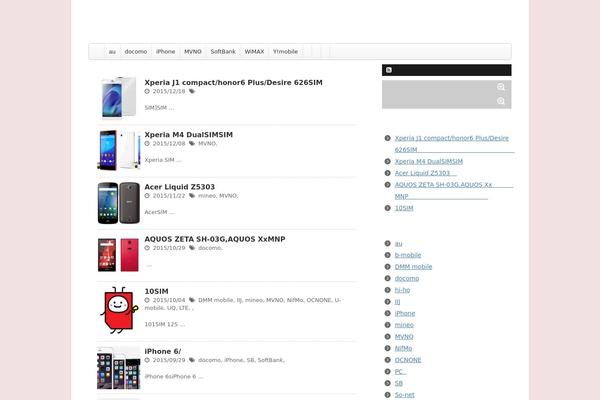
Task: Click the 2015/10/04 date on 10SIM post
Action: tap(169, 300)
